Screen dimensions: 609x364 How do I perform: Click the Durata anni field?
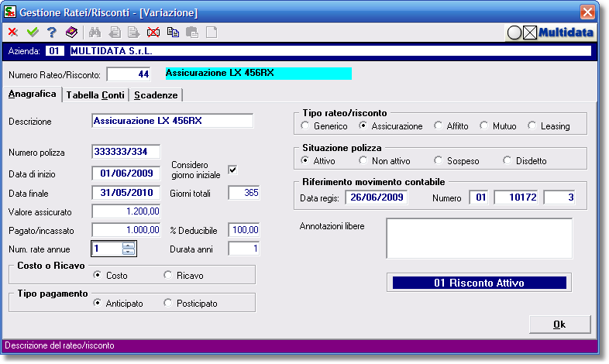coord(244,249)
